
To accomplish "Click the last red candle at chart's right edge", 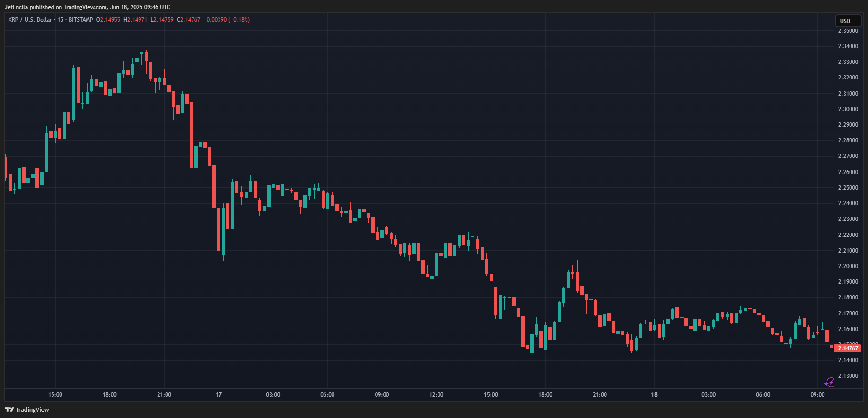I will tap(831, 347).
